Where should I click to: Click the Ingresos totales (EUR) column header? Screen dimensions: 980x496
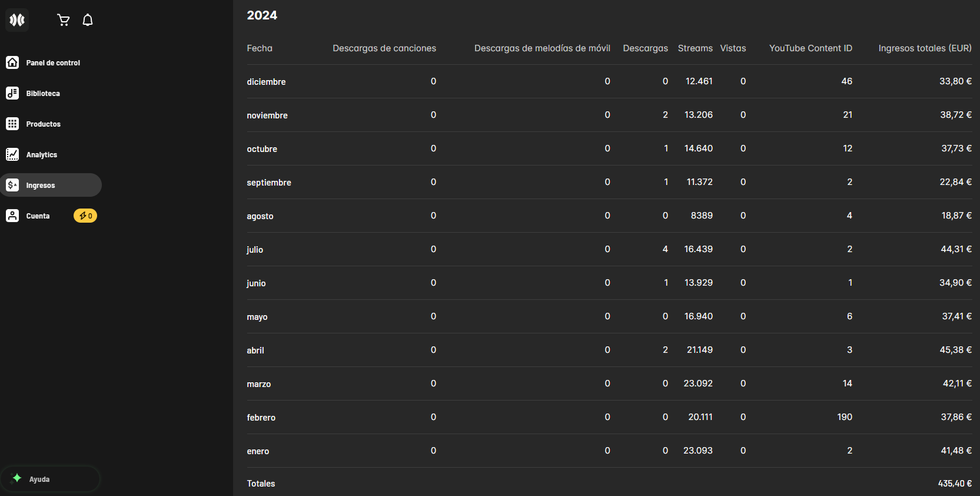point(925,48)
